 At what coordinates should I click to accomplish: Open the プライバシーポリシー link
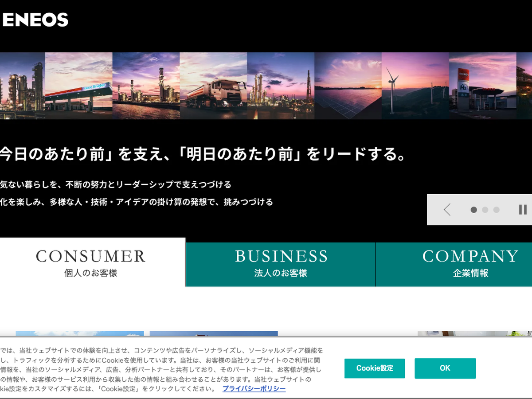click(x=254, y=389)
